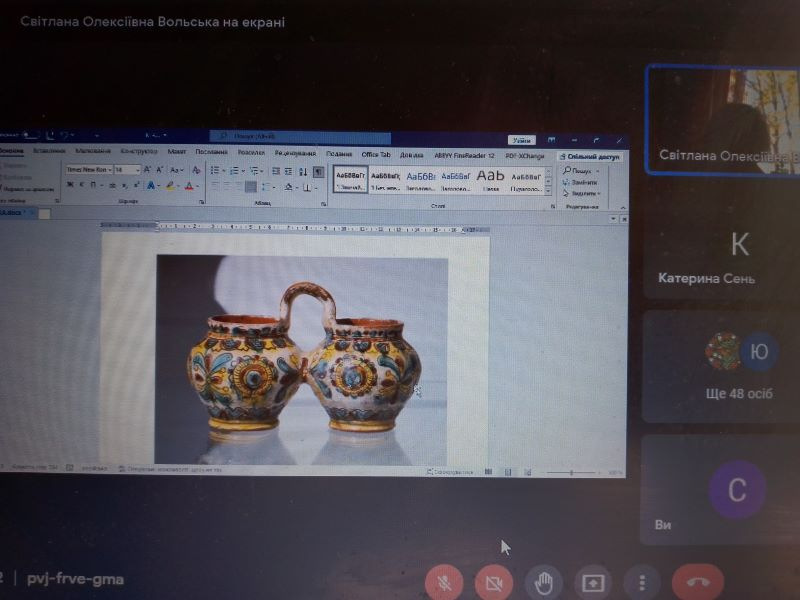The height and width of the screenshot is (600, 800).
Task: Open the font dialog launcher
Action: point(202,203)
